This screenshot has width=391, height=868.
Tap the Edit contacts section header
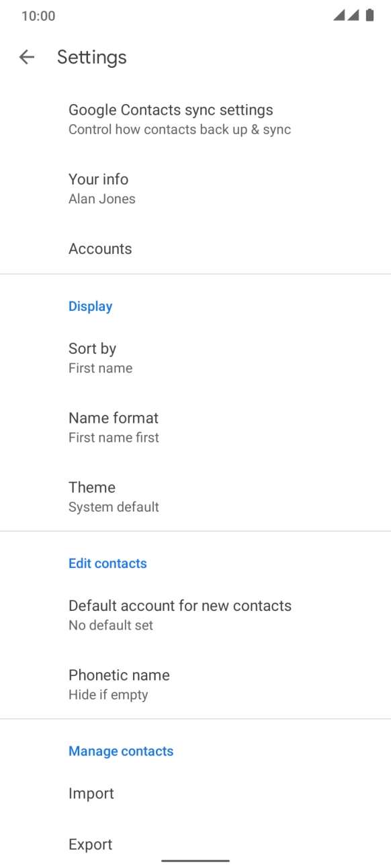107,563
